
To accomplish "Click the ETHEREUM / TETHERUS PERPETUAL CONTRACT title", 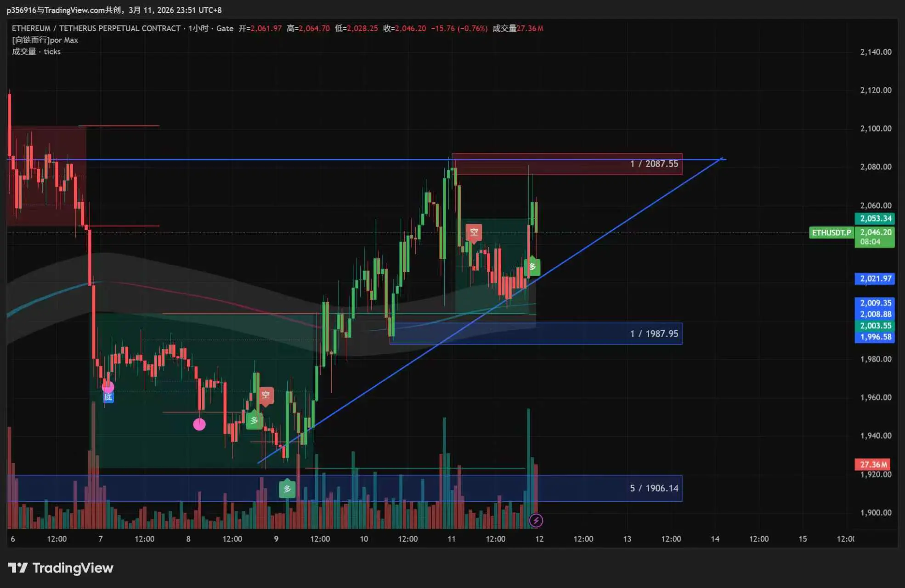I will [x=96, y=28].
